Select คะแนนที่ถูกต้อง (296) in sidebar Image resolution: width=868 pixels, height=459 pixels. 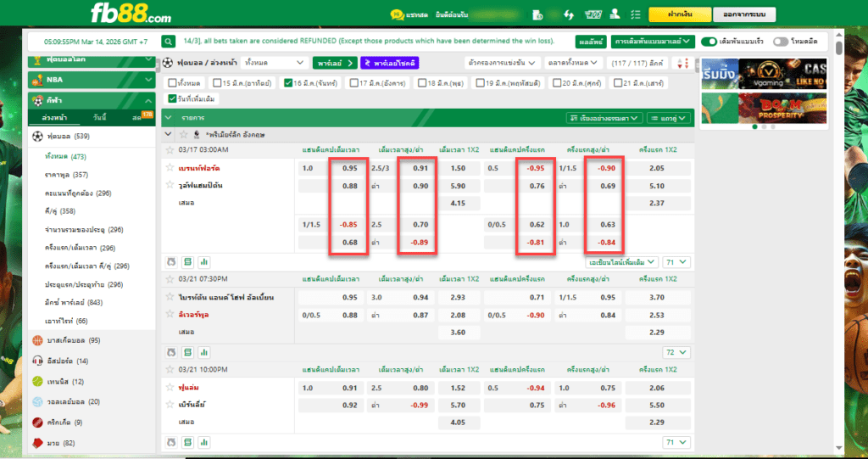click(x=77, y=193)
